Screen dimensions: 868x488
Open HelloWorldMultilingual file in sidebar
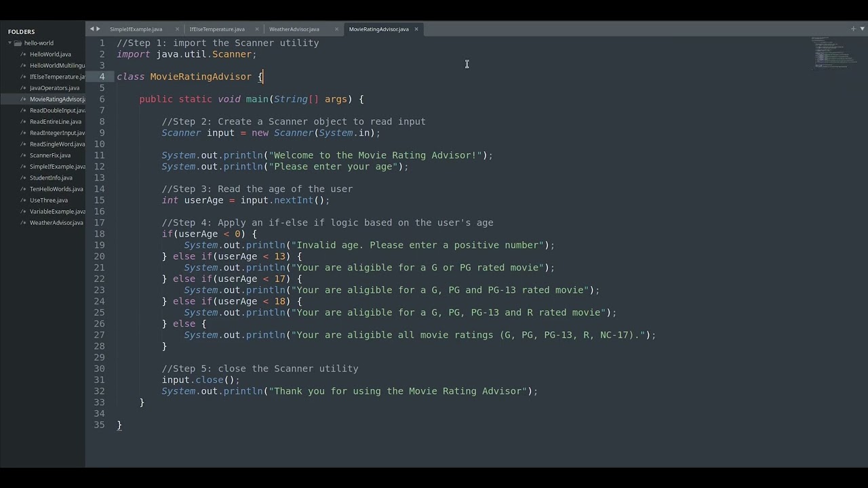[x=57, y=66]
